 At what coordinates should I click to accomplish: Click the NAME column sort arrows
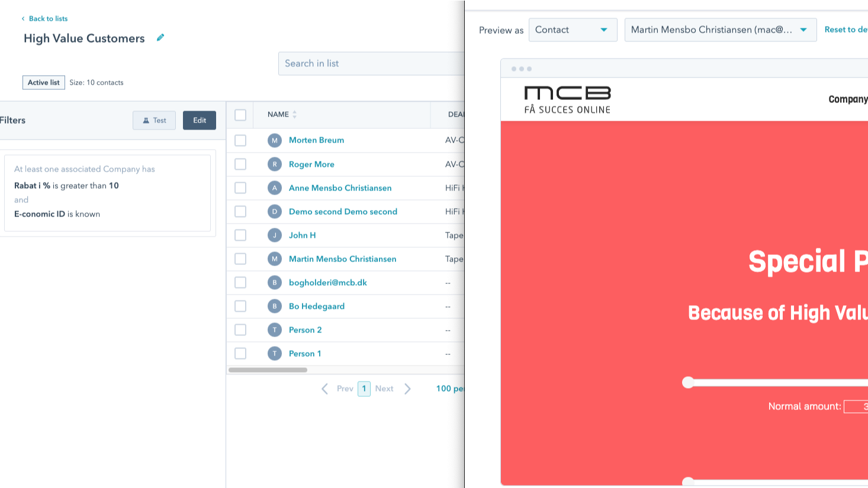coord(294,115)
